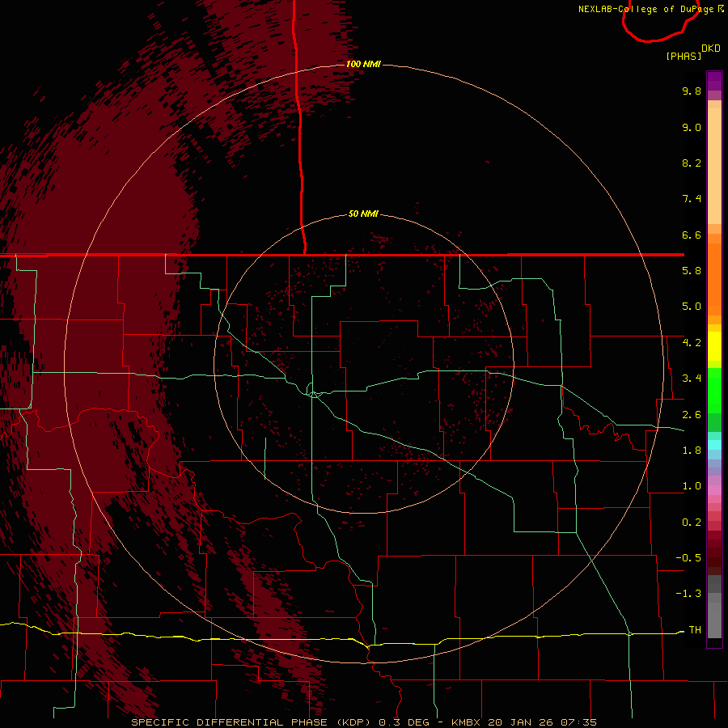Click the 1.8 legend value
Screen dimensions: 728x728
click(x=692, y=451)
